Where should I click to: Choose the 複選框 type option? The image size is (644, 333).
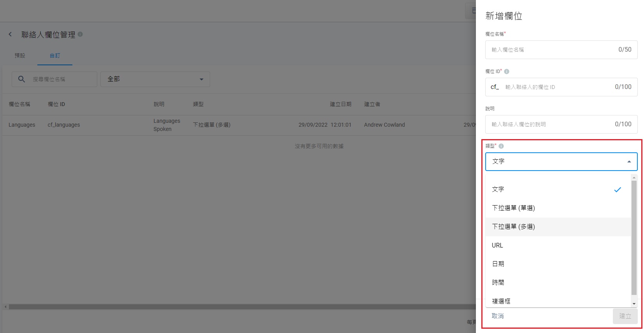coord(558,301)
